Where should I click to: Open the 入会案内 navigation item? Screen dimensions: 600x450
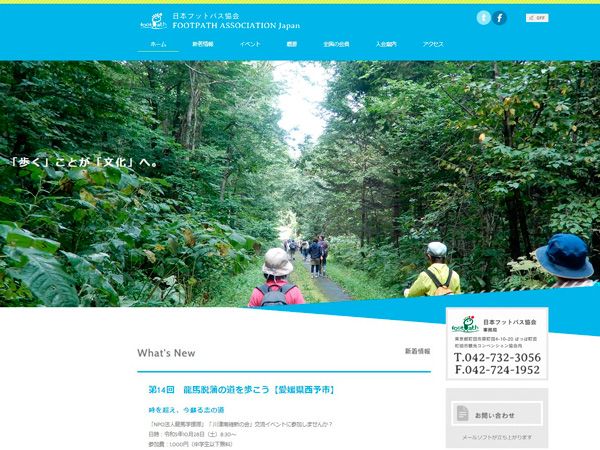(x=386, y=45)
